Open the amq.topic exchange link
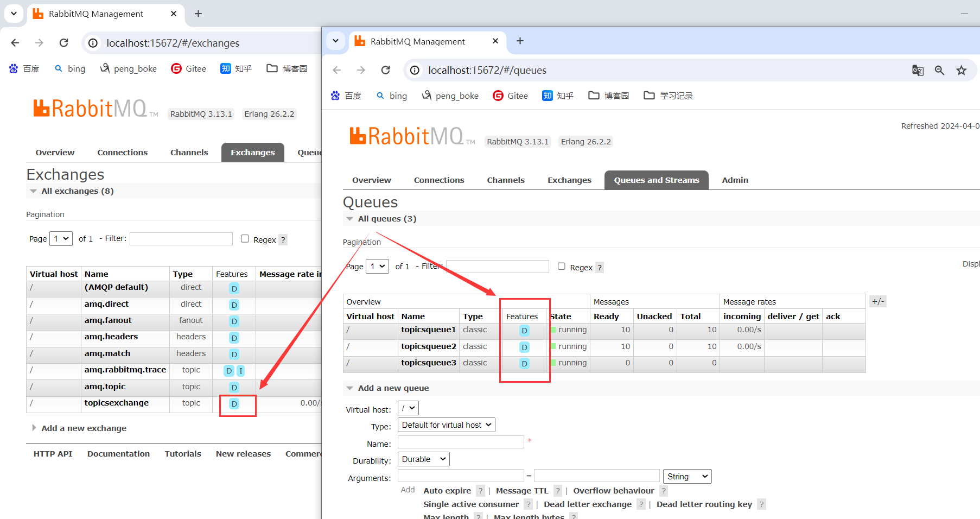The width and height of the screenshot is (980, 519). coord(105,387)
